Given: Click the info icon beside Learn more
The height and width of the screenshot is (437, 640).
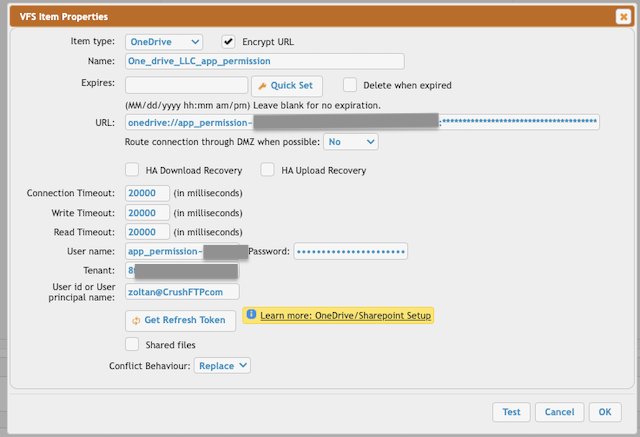Looking at the screenshot, I should click(x=251, y=315).
